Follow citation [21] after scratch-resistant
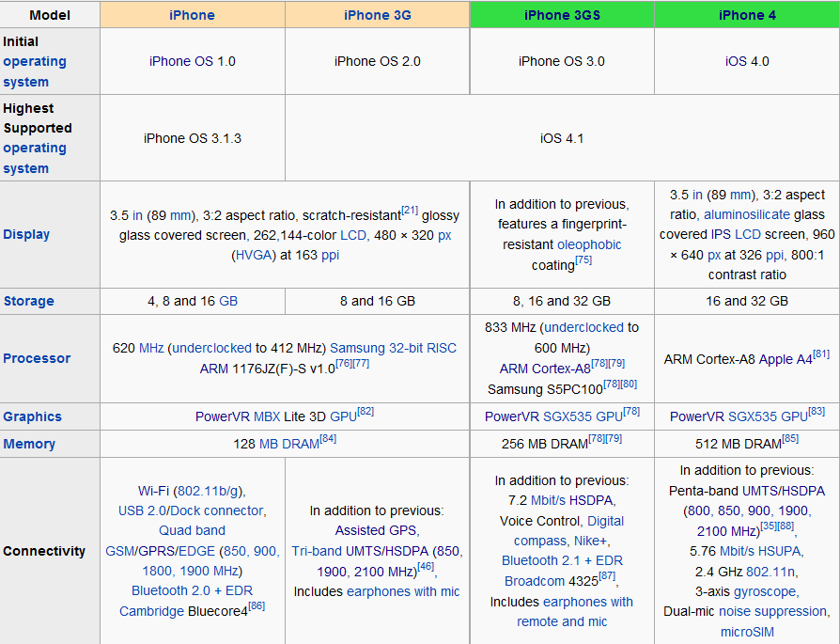 [410, 210]
